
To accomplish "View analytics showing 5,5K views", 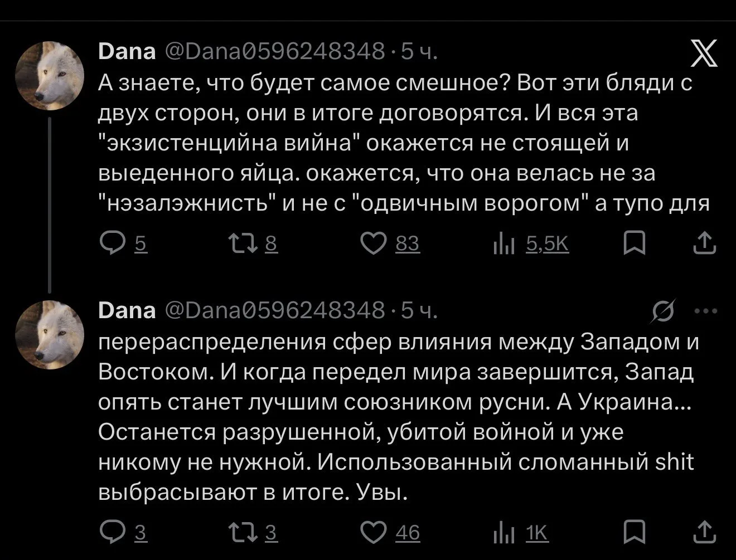I will pos(530,244).
